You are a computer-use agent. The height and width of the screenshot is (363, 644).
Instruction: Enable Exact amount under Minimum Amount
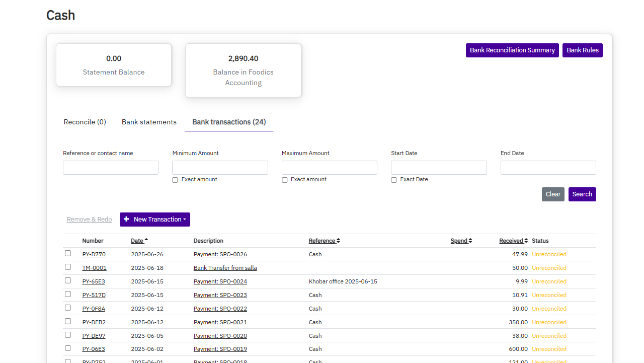[x=175, y=180]
